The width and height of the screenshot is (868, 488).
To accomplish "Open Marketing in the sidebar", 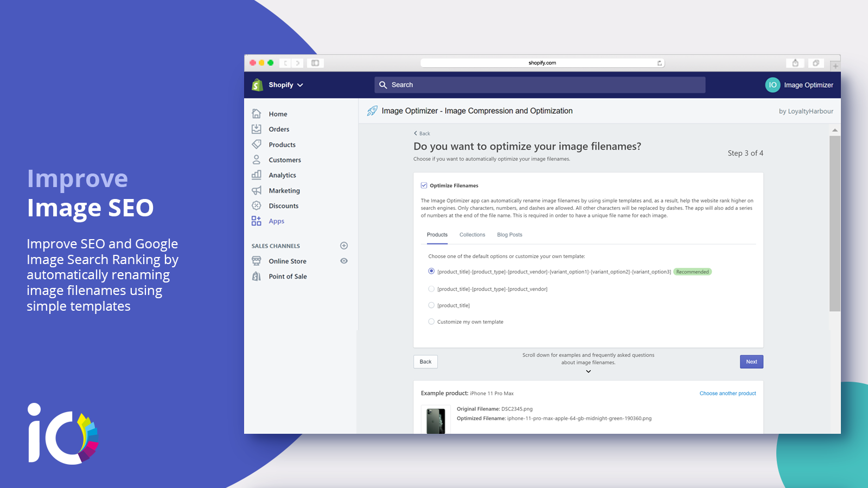I will 284,190.
